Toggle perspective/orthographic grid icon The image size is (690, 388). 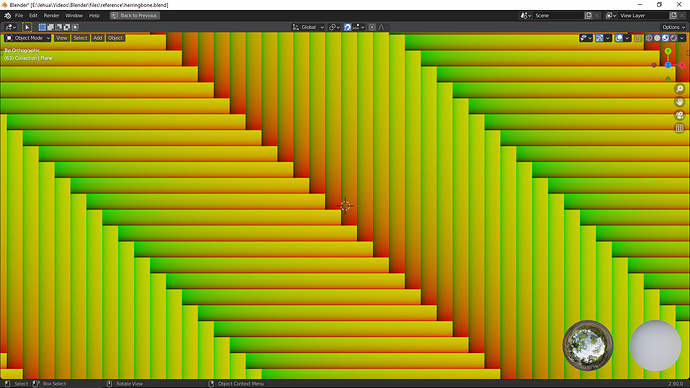[679, 128]
